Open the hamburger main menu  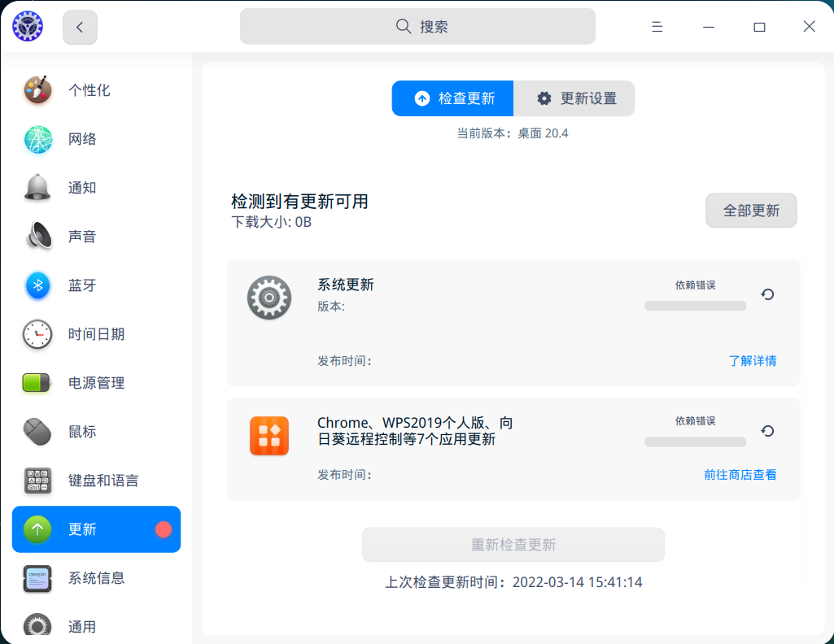[657, 27]
